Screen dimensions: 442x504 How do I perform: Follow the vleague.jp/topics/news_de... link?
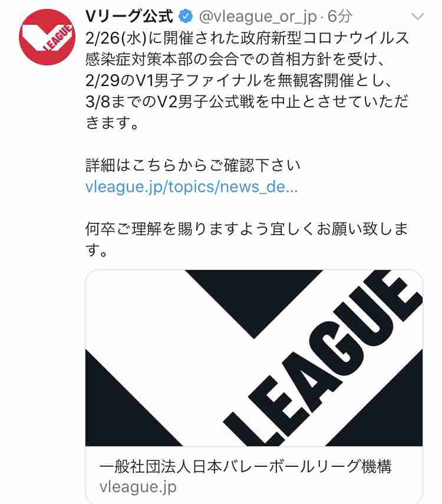point(192,187)
